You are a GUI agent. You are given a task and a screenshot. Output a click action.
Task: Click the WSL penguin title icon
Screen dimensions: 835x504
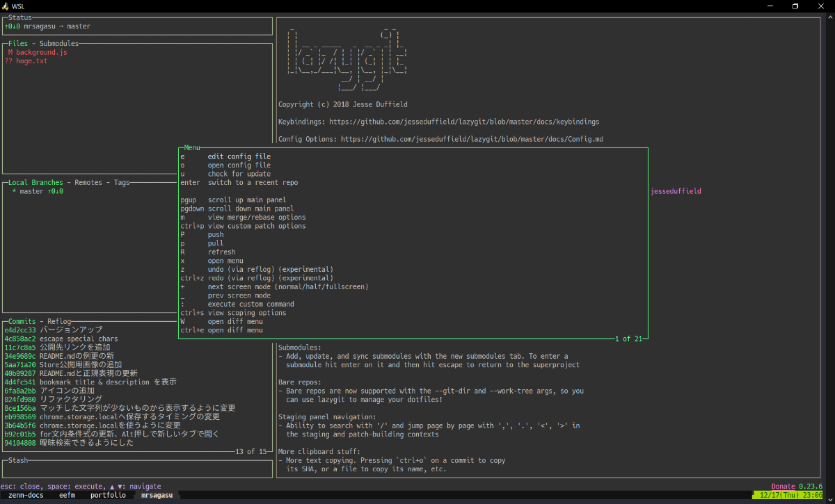(6, 6)
